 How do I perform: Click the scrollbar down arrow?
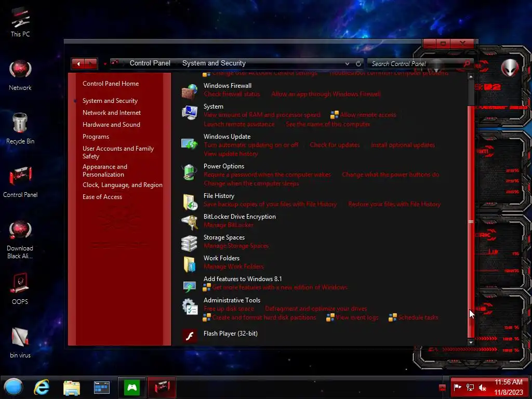[x=471, y=342]
